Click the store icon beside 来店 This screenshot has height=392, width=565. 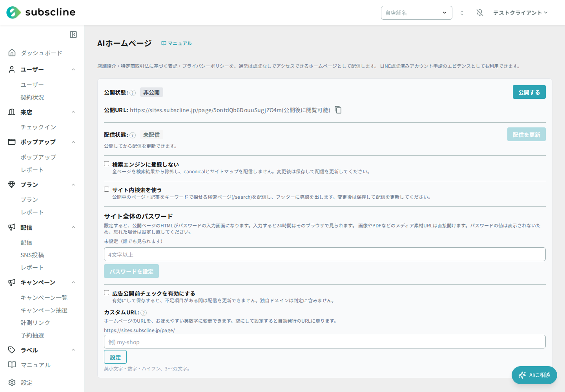click(x=12, y=112)
